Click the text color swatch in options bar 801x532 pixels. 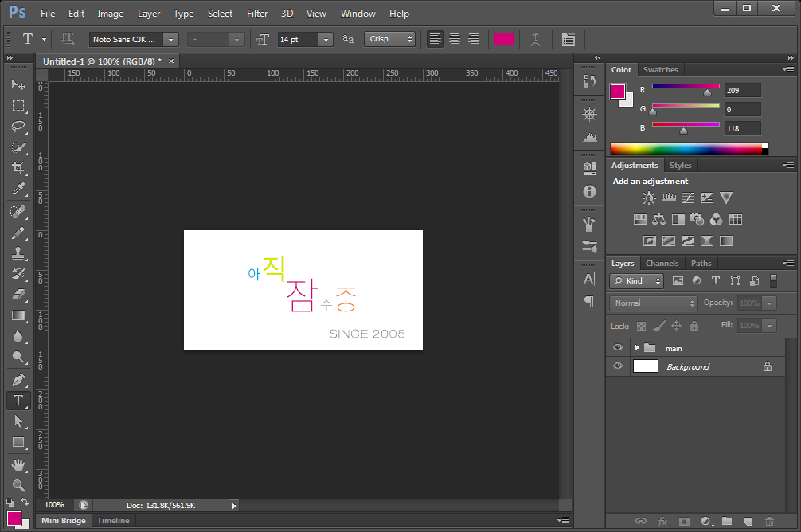[504, 39]
